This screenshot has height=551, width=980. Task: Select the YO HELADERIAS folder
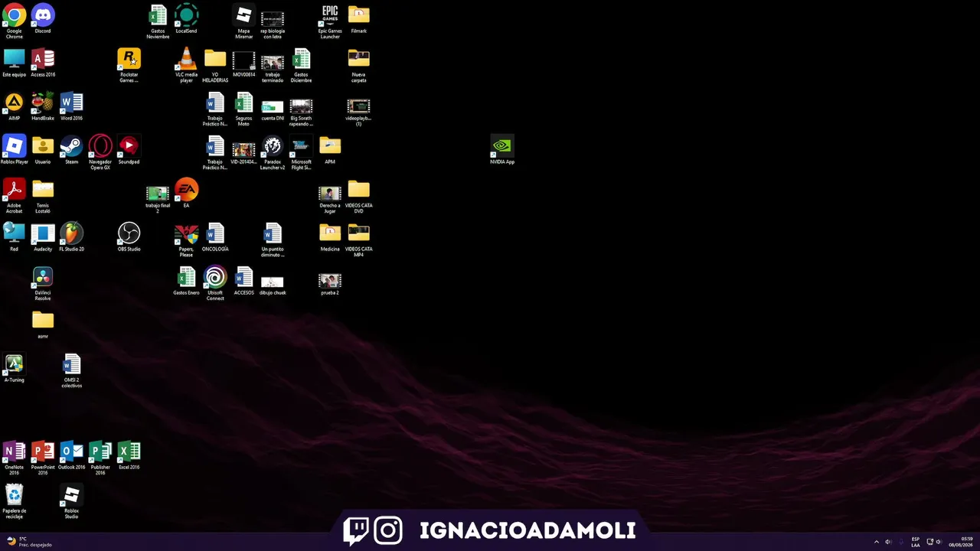(215, 59)
